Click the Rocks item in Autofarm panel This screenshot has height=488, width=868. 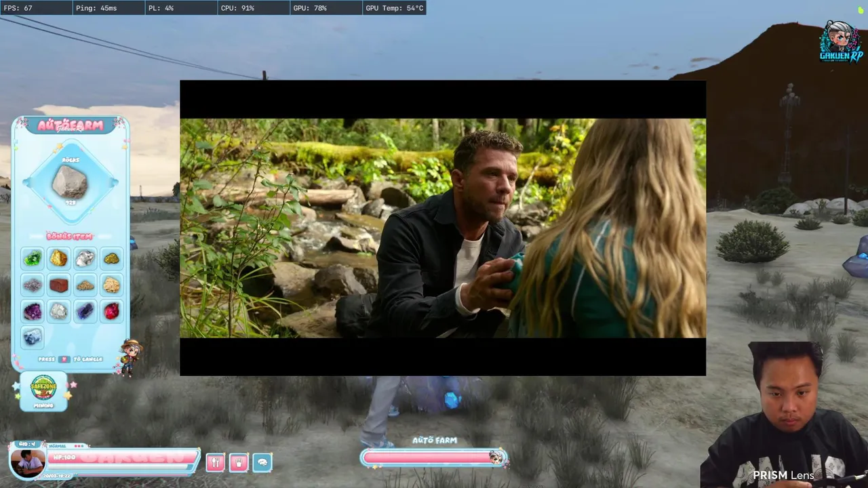70,182
